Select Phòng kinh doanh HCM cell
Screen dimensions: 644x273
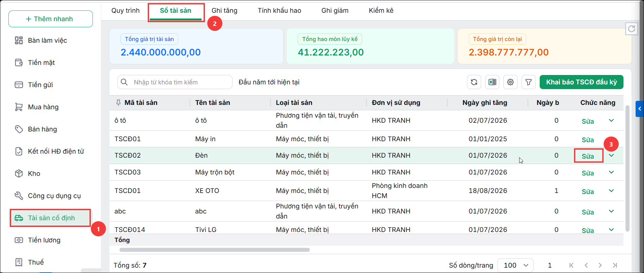[400, 191]
